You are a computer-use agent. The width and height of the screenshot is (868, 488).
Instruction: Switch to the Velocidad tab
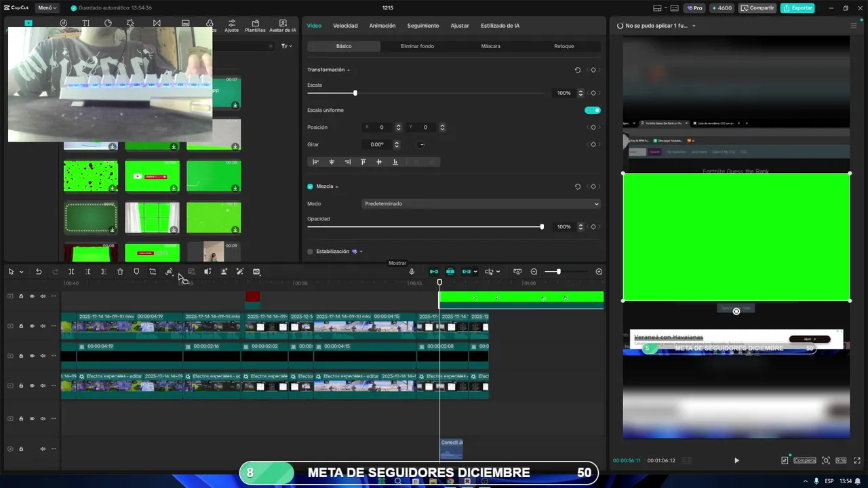click(x=345, y=26)
